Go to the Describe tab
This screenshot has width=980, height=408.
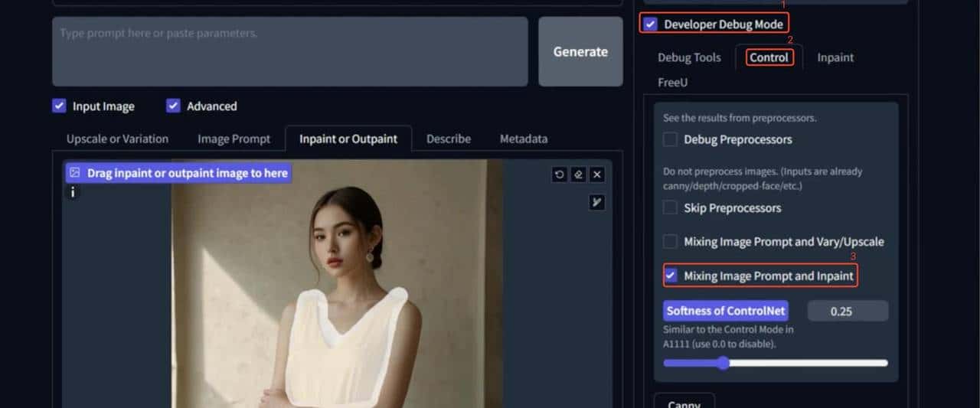point(448,139)
